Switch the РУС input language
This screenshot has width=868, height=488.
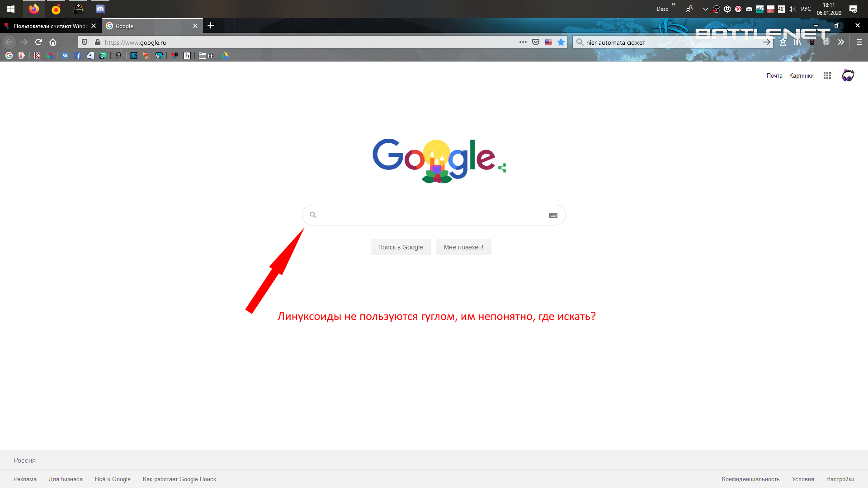pos(806,9)
